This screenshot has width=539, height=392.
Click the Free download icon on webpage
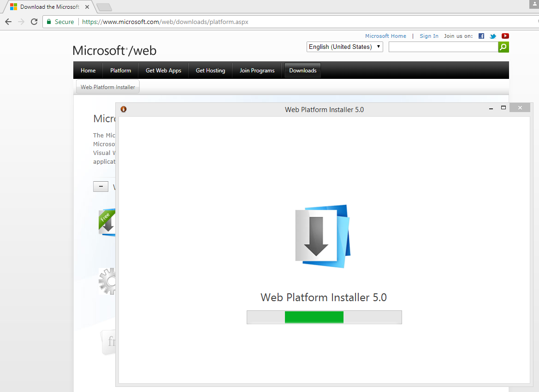[107, 222]
